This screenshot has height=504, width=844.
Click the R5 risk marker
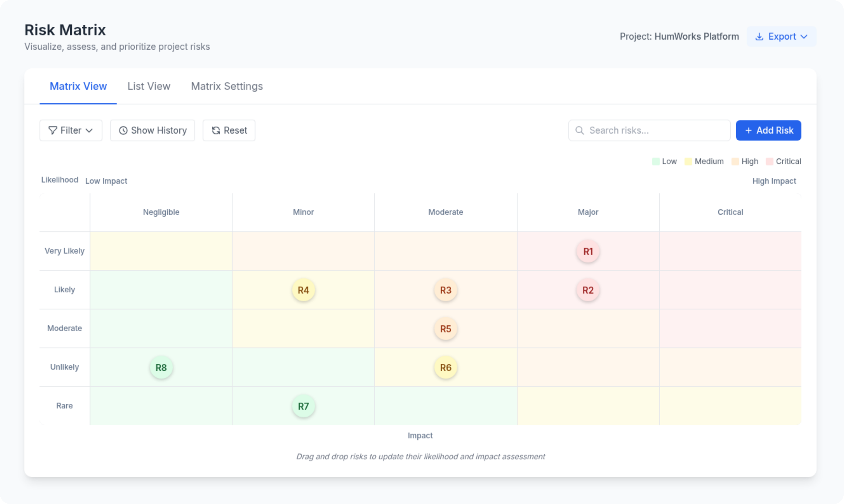[x=445, y=329]
